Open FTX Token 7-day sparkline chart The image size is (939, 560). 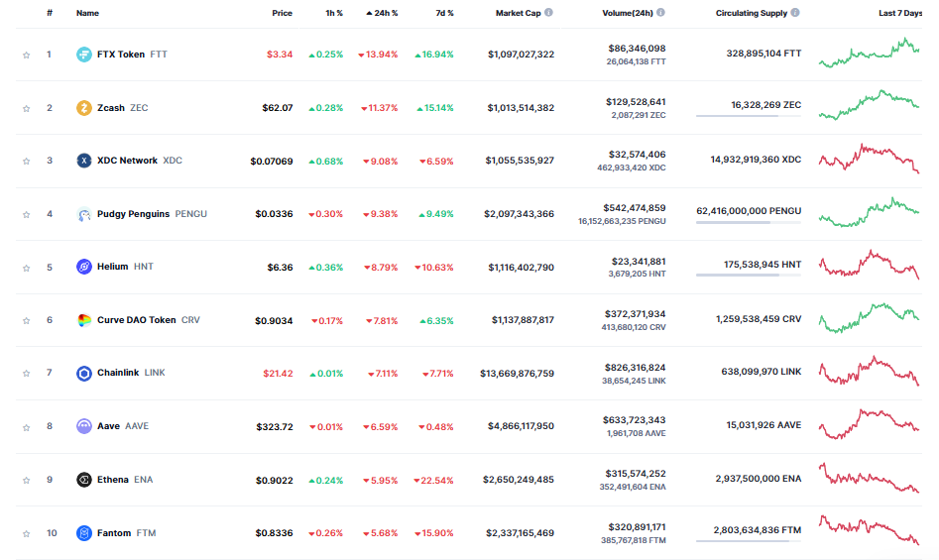click(x=869, y=54)
